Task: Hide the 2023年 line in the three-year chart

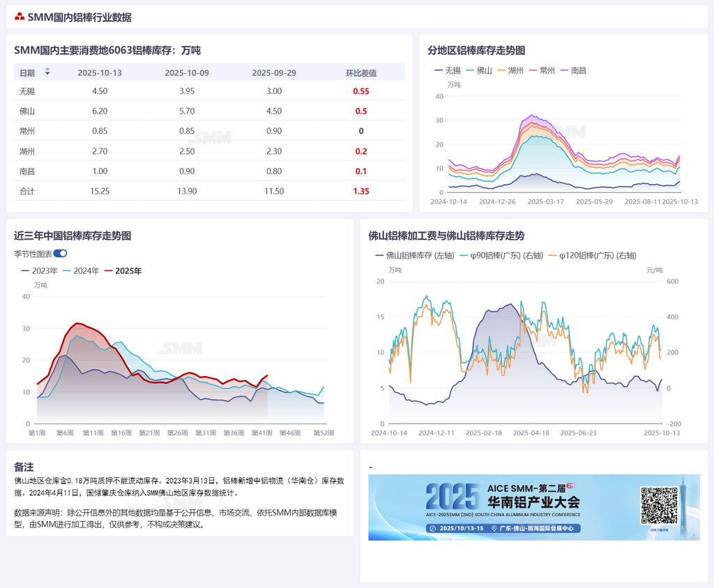Action: point(39,271)
